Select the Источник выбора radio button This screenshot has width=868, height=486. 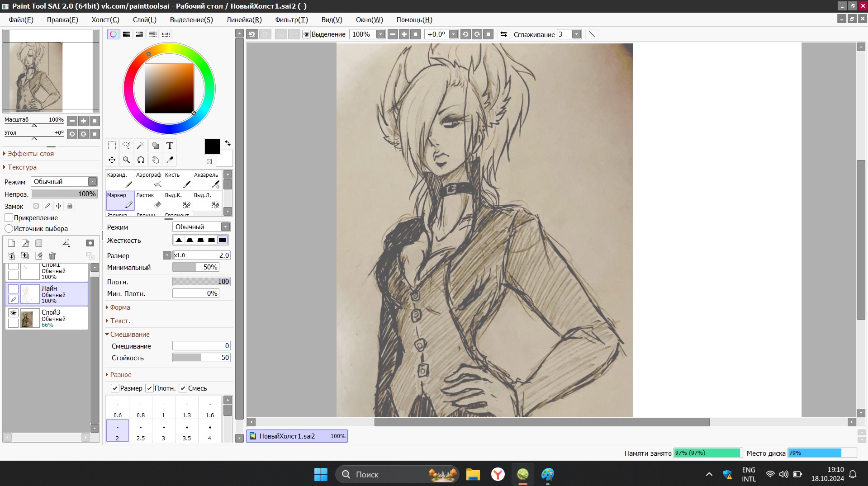click(x=9, y=229)
